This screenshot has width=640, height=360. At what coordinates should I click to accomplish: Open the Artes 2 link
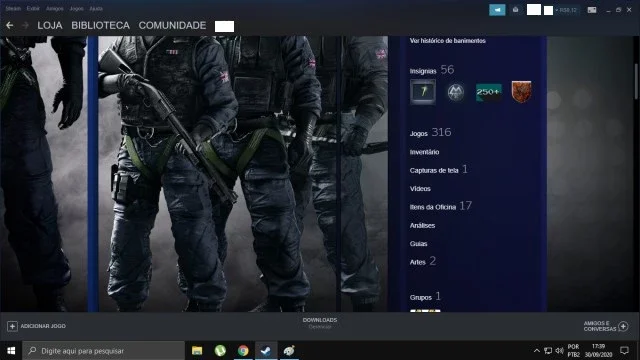click(x=422, y=261)
